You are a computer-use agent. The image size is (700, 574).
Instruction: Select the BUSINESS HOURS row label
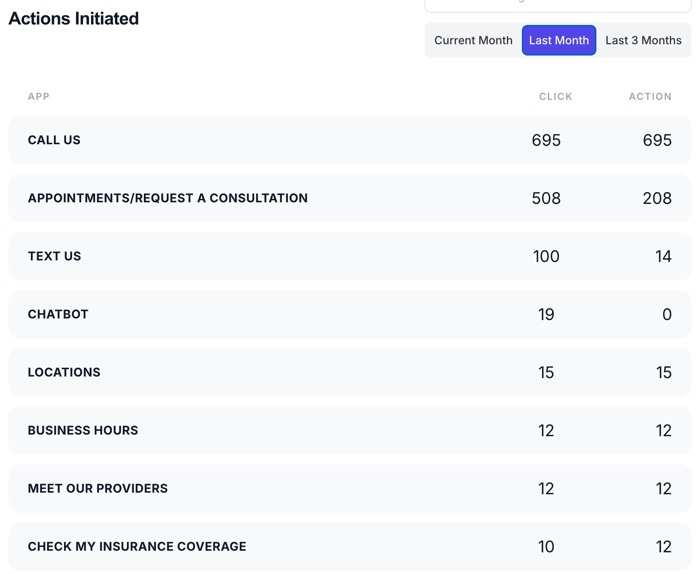tap(83, 430)
